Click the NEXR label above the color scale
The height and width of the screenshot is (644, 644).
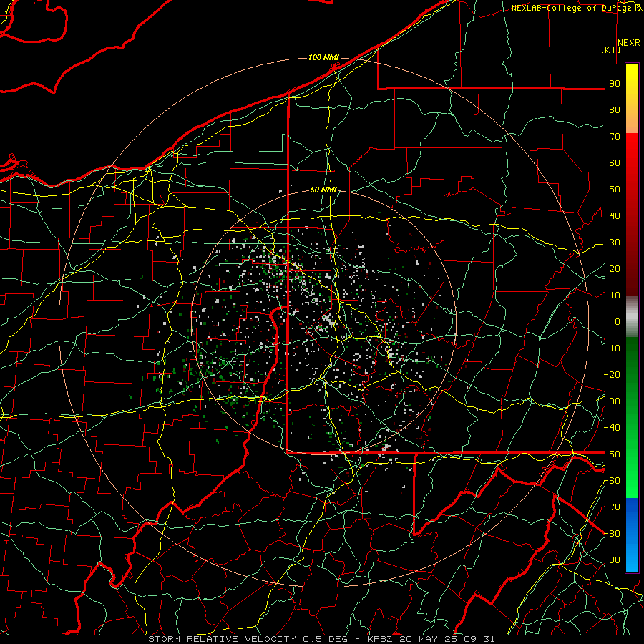(x=629, y=43)
